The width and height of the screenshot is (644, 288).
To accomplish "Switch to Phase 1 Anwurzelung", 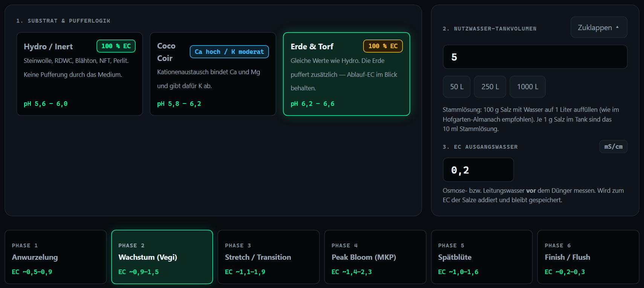I will [55, 257].
